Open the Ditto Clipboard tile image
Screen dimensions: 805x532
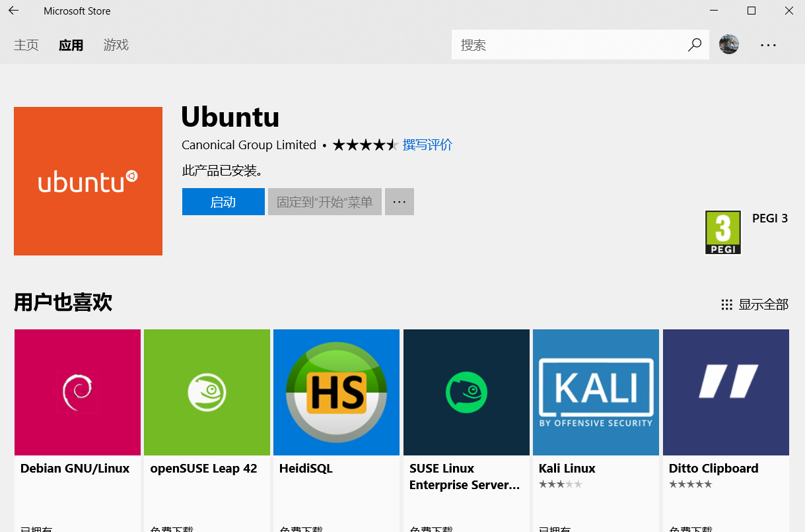[x=726, y=392]
